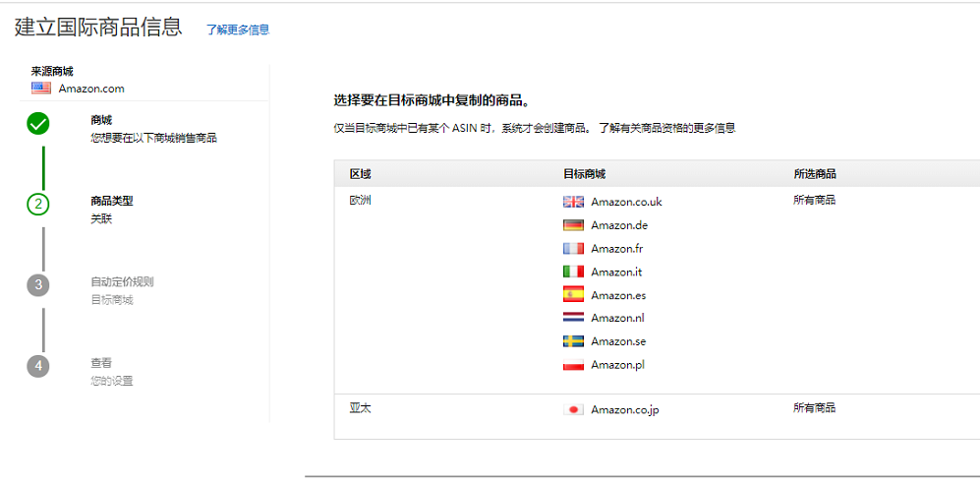Click the German flag icon for Amazon.de
Image resolution: width=980 pixels, height=485 pixels.
573,224
